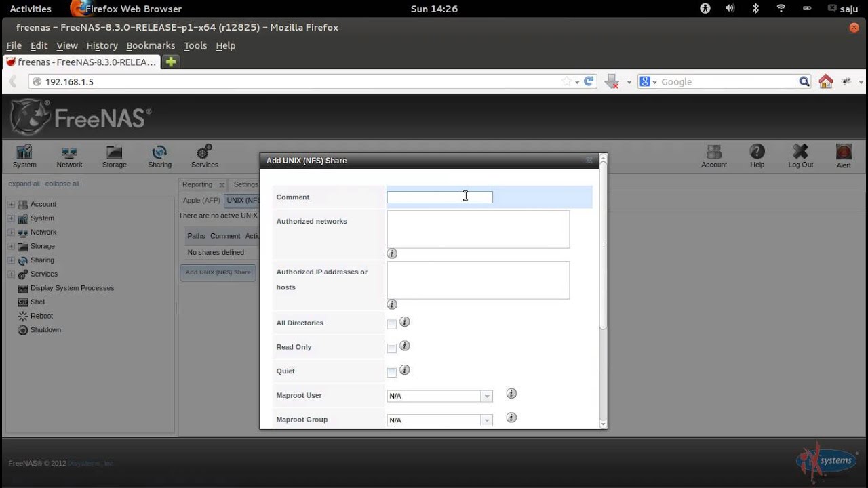Click the Google search magnifier icon
Viewport: 868px width, 488px height.
click(x=804, y=81)
